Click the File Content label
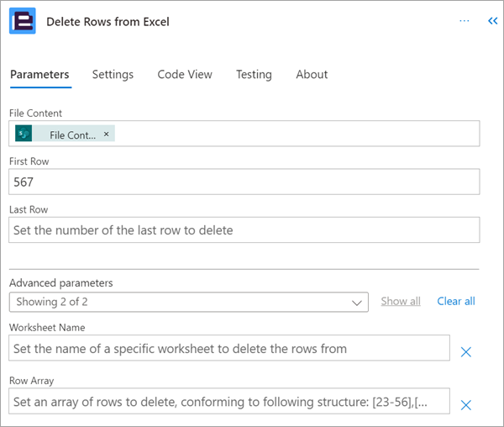This screenshot has width=504, height=427. (35, 113)
